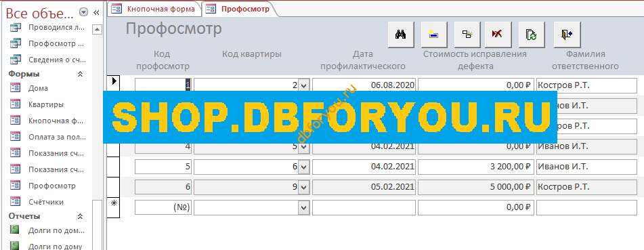Click the Код квартиры column label

point(252,54)
